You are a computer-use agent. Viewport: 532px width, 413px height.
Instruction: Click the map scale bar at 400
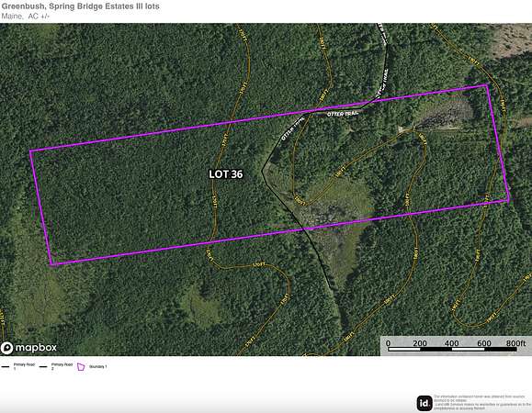pos(451,343)
